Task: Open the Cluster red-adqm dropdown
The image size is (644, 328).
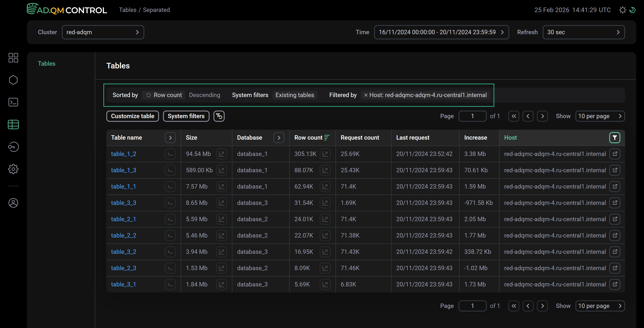Action: (x=103, y=32)
